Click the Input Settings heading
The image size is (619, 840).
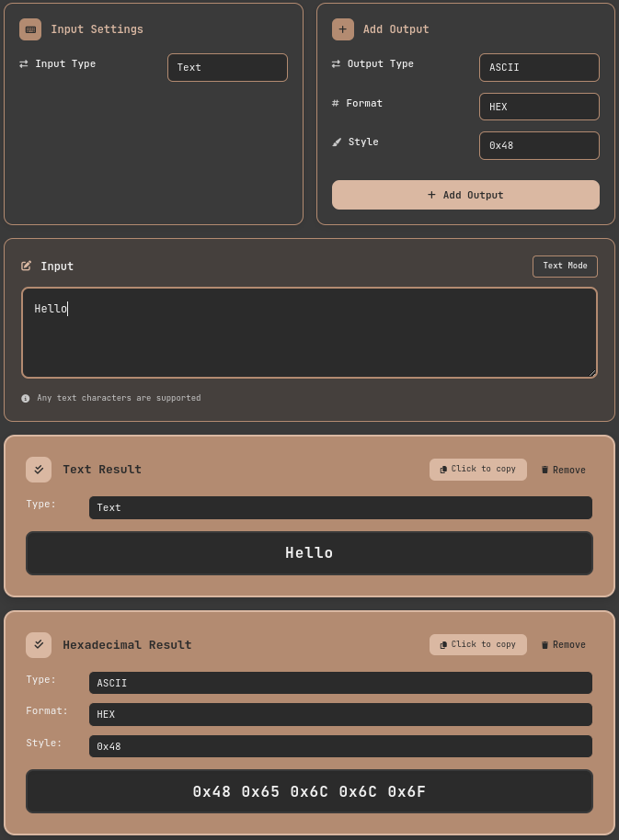click(97, 29)
